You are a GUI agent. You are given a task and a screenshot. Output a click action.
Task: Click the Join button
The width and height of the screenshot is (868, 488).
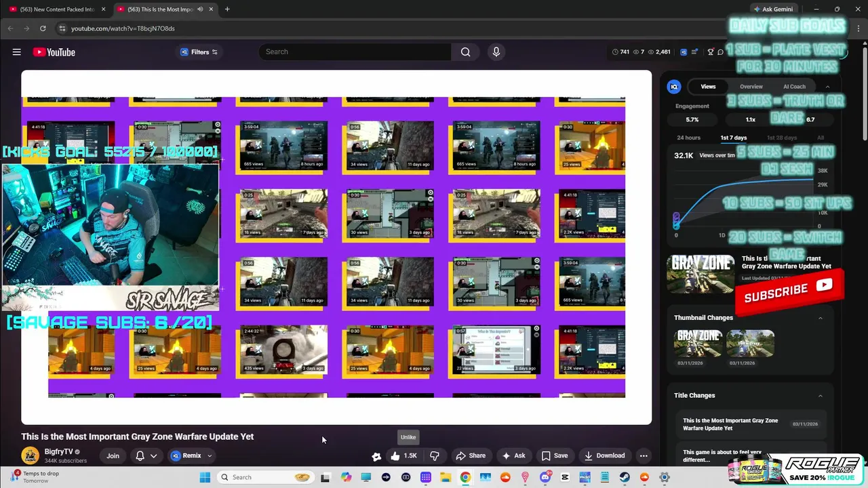click(x=113, y=455)
